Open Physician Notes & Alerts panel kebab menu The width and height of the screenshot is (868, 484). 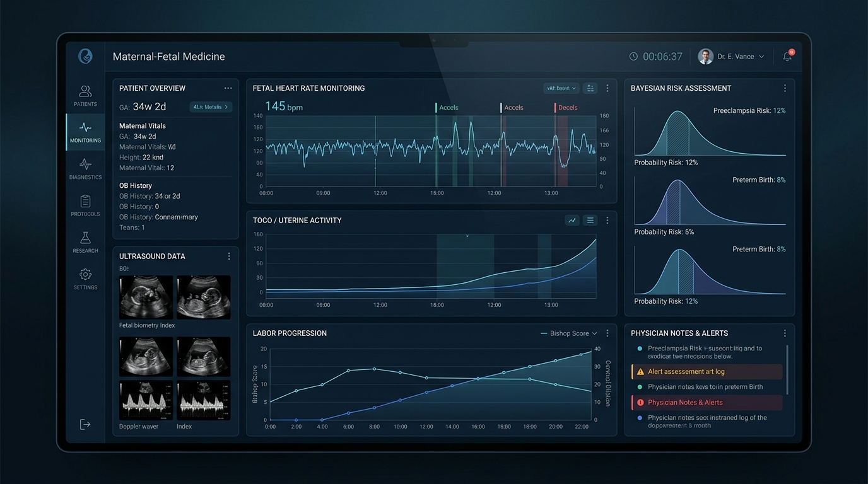785,333
